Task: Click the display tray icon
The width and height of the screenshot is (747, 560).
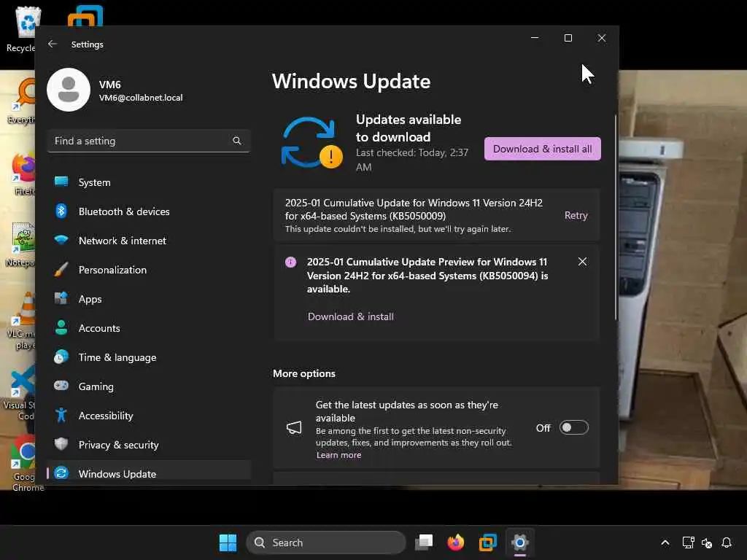Action: tap(688, 542)
